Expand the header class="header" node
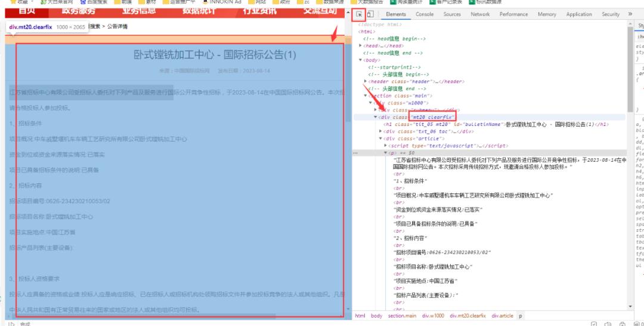This screenshot has width=644, height=326. (365, 81)
